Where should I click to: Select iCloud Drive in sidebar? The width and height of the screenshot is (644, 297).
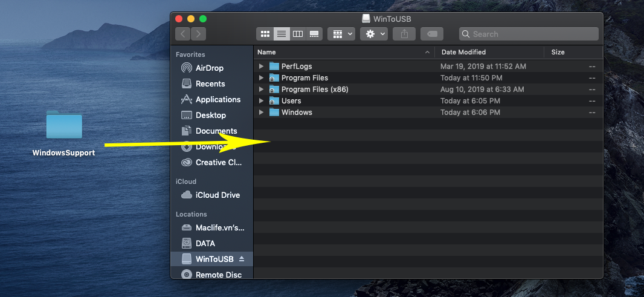tap(217, 195)
